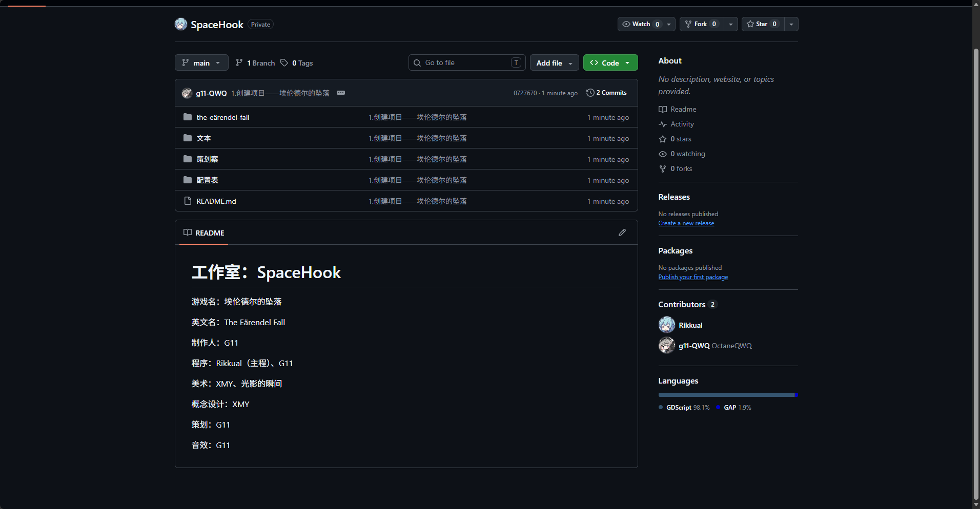Viewport: 980px width, 509px height.
Task: Click the Packages heading link
Action: click(676, 251)
